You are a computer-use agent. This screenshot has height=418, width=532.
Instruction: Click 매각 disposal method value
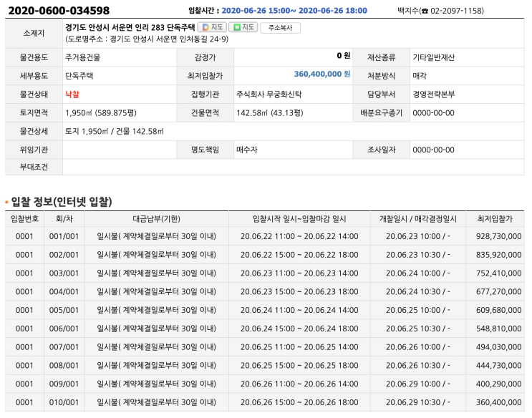pos(420,76)
